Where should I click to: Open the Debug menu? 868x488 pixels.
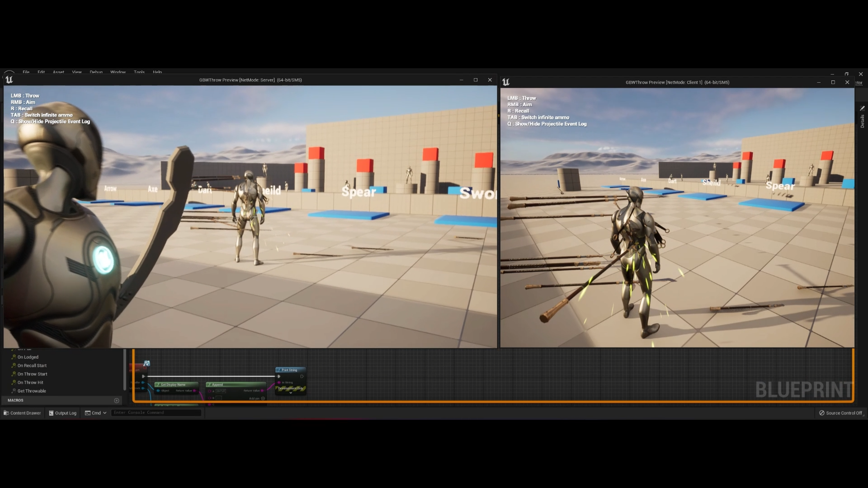[96, 72]
